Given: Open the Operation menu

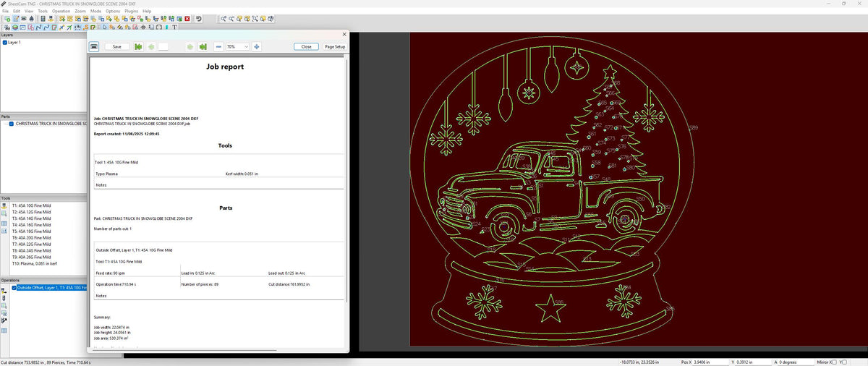Looking at the screenshot, I should tap(61, 12).
